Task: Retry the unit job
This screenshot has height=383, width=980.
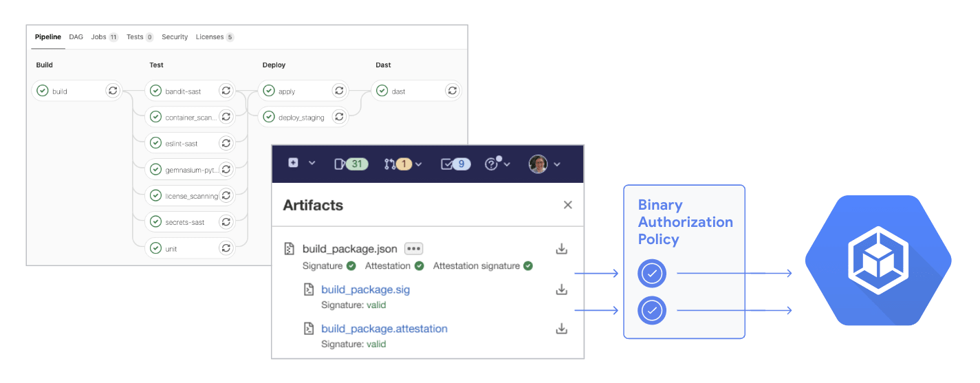Action: coord(226,248)
